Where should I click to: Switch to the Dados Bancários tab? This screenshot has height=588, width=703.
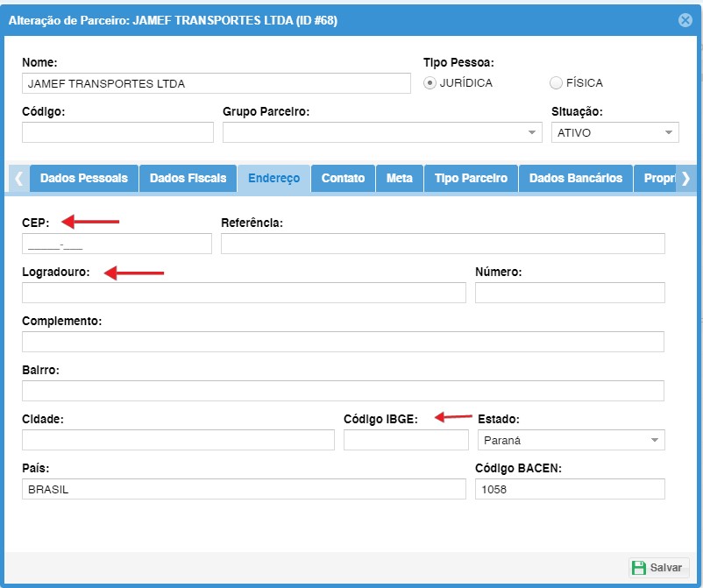point(576,178)
